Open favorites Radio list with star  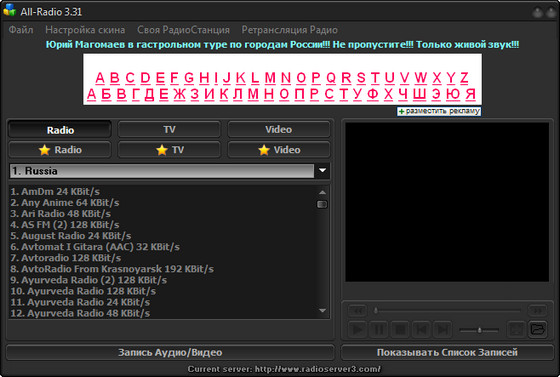60,150
